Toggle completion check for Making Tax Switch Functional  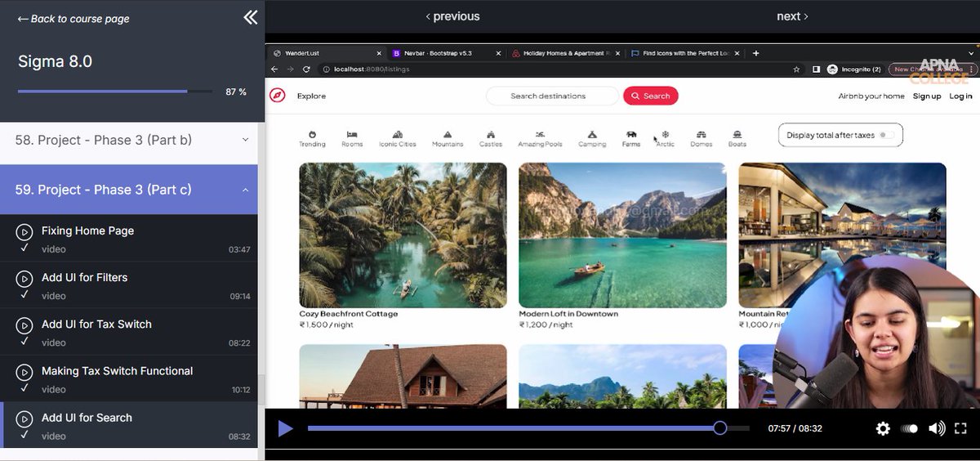pos(24,387)
